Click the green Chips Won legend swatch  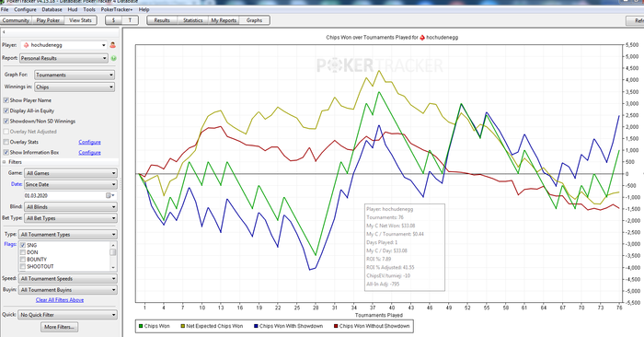click(x=141, y=326)
